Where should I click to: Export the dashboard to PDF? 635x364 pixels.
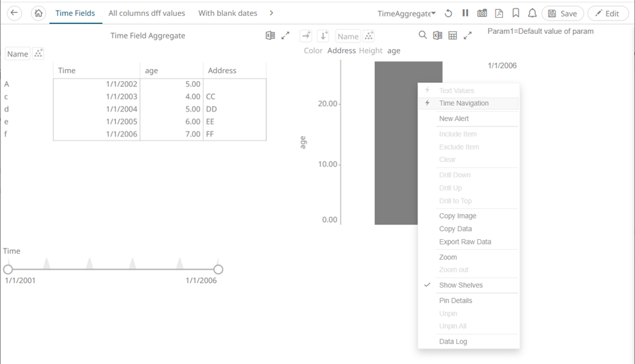point(499,13)
